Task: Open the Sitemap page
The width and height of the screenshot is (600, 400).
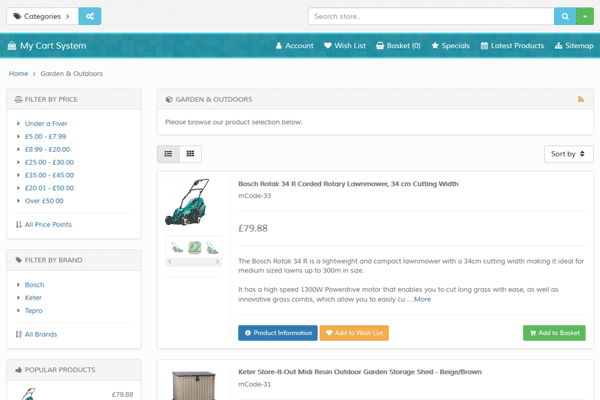Action: click(573, 46)
